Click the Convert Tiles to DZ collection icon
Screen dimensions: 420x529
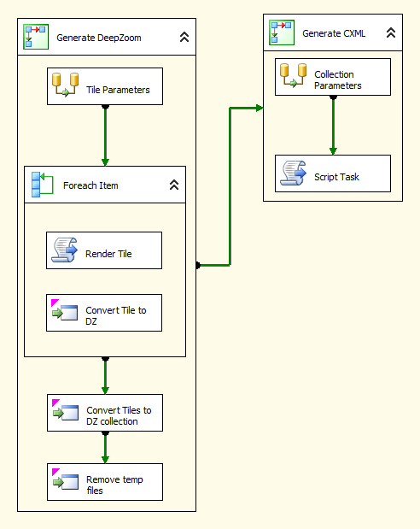pyautogui.click(x=66, y=410)
